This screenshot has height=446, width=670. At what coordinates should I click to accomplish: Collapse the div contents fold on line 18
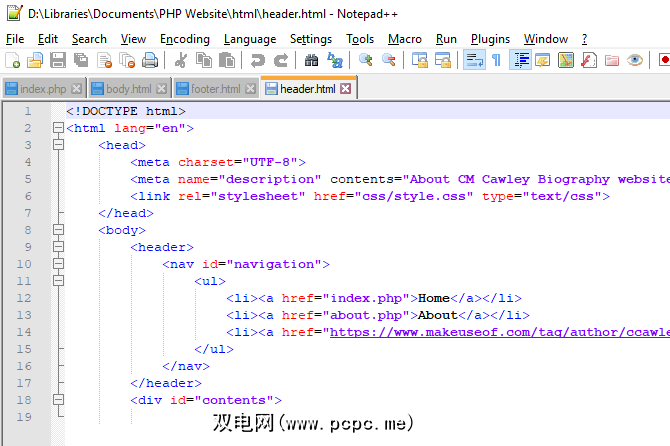[59, 400]
